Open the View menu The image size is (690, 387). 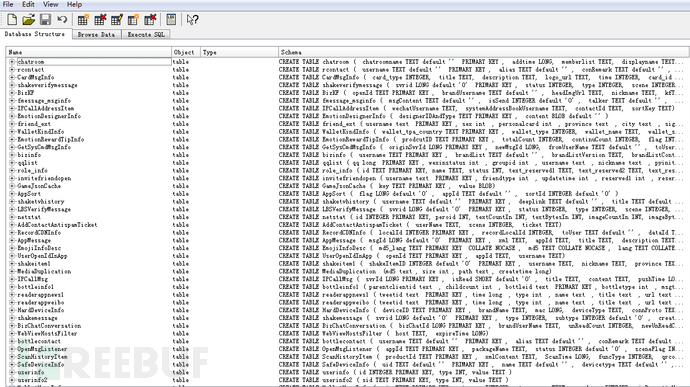pos(51,4)
